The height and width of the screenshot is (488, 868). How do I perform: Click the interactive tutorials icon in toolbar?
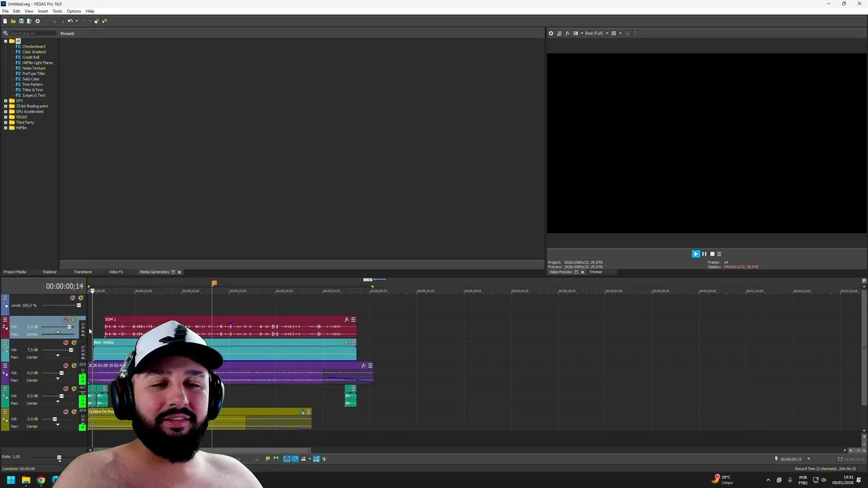pyautogui.click(x=96, y=21)
